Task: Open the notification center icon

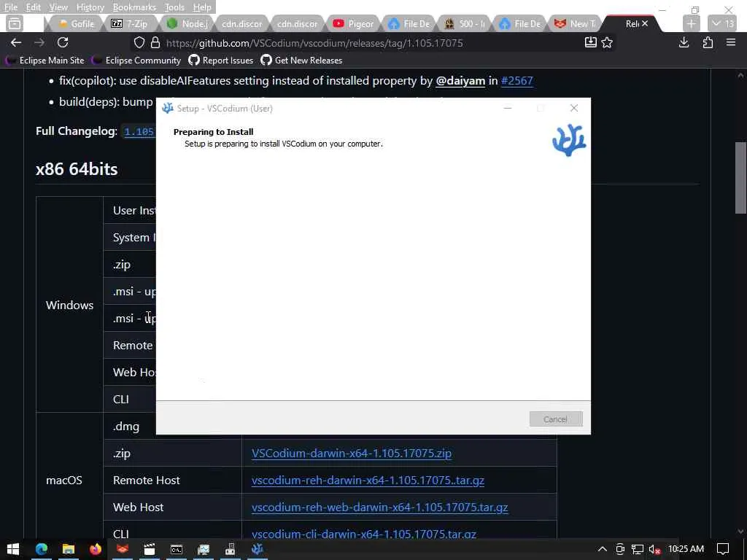Action: pyautogui.click(x=723, y=549)
